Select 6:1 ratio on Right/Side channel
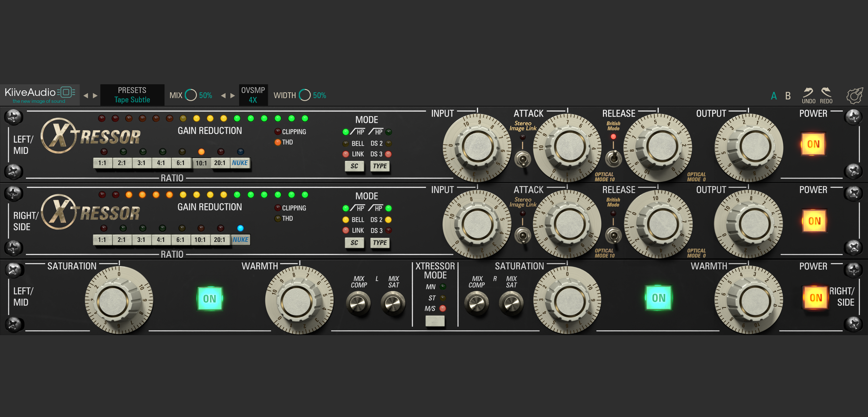Viewport: 868px width, 417px height. [181, 240]
